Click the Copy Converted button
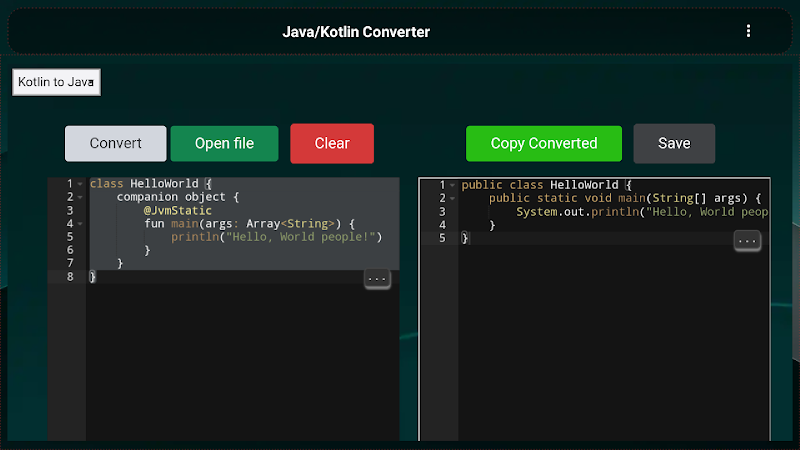 tap(544, 143)
